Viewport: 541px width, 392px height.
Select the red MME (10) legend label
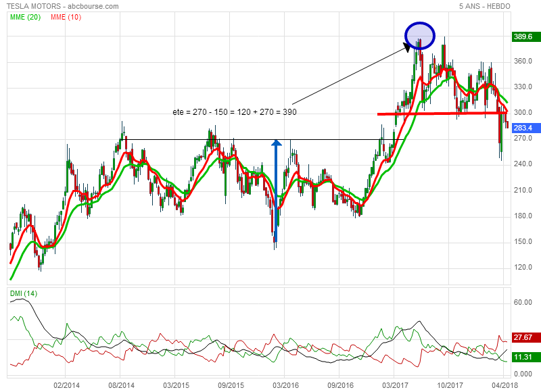[66, 18]
